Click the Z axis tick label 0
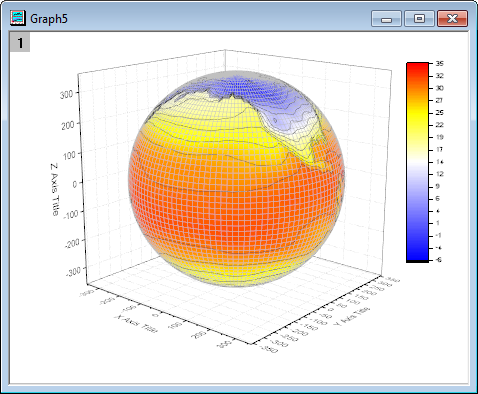The image size is (478, 394). click(x=75, y=184)
